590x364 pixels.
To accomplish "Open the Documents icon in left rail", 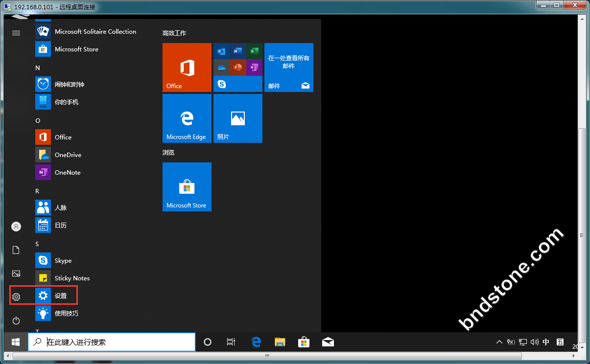I will [x=16, y=250].
